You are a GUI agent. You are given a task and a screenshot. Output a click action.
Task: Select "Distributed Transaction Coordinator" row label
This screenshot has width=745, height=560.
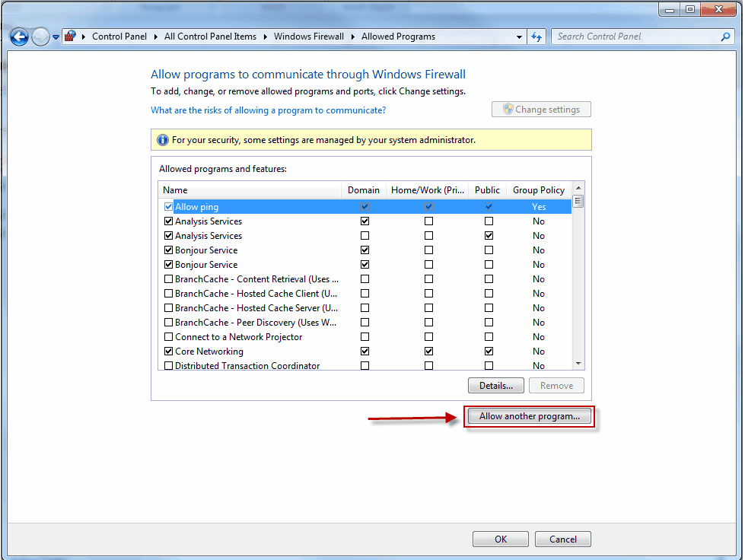(x=247, y=366)
